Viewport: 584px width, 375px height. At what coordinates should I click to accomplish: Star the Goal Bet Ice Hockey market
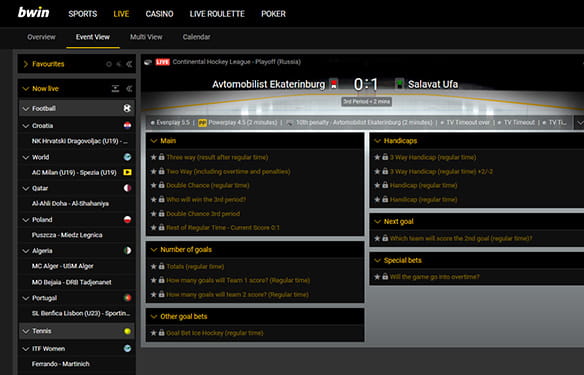click(153, 333)
